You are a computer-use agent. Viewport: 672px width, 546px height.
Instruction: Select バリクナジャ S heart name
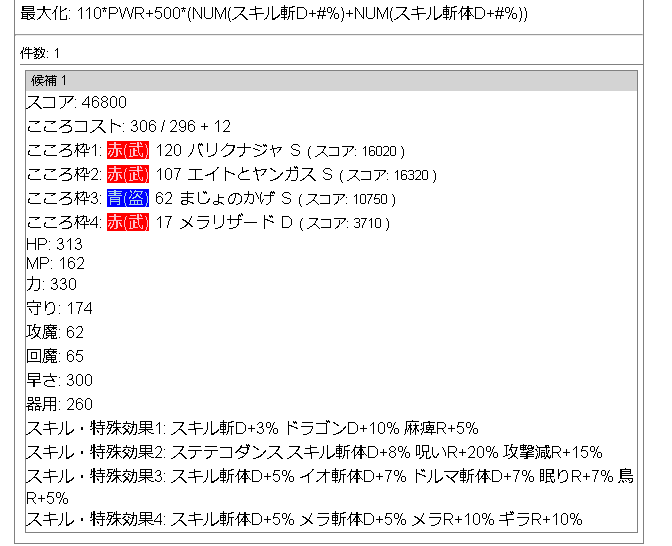pyautogui.click(x=244, y=150)
